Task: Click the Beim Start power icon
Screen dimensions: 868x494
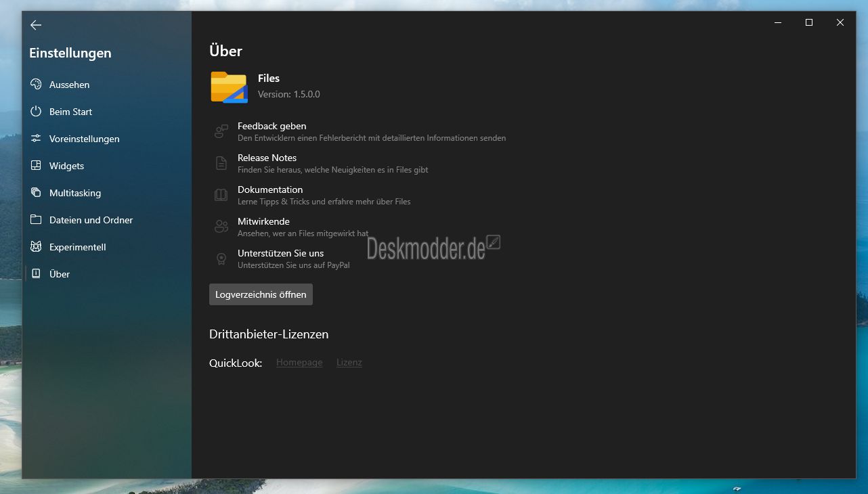Action: [x=36, y=112]
